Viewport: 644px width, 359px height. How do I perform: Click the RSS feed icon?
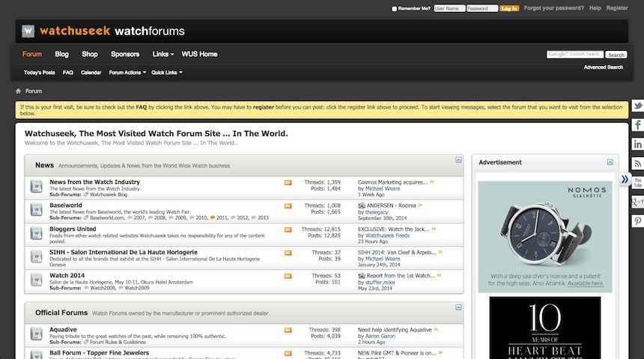click(637, 162)
